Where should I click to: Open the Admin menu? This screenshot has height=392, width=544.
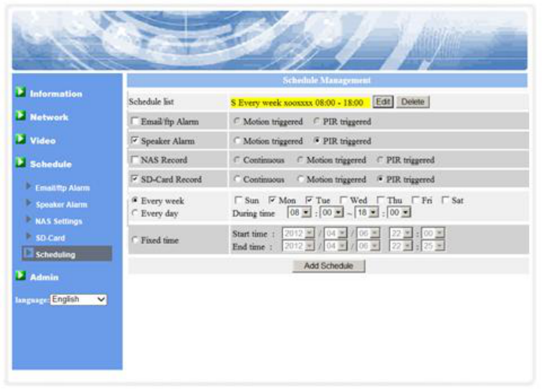[x=44, y=277]
